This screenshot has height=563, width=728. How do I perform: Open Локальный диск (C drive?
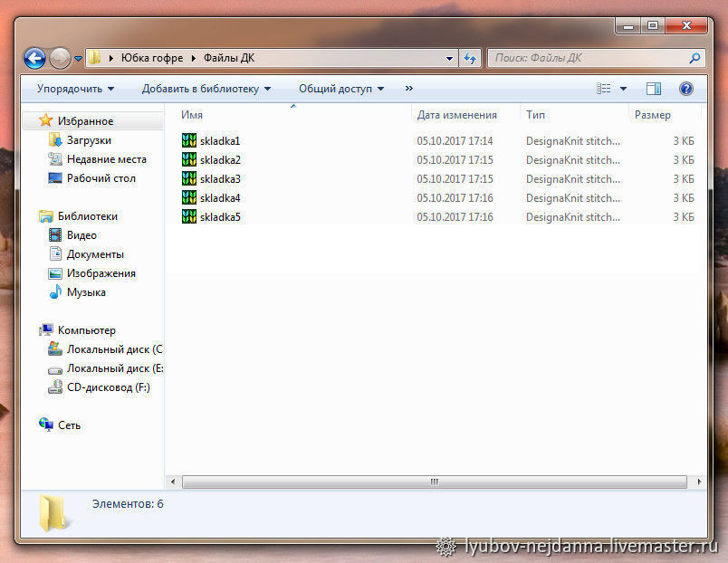[x=115, y=349]
